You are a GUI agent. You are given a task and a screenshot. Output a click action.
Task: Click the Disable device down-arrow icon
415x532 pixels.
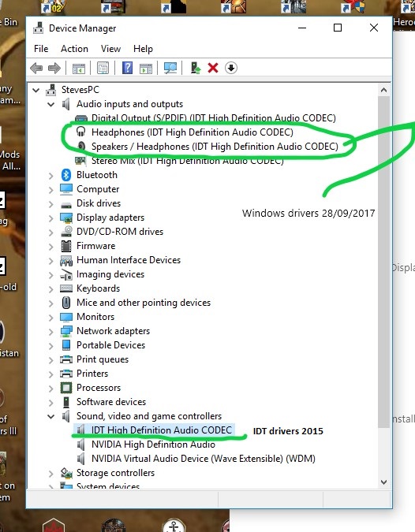click(231, 68)
